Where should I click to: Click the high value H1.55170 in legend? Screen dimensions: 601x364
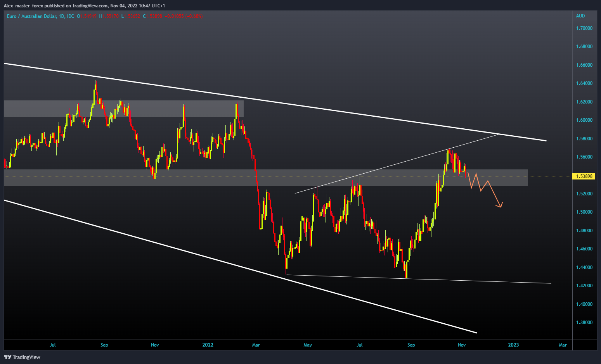click(109, 16)
